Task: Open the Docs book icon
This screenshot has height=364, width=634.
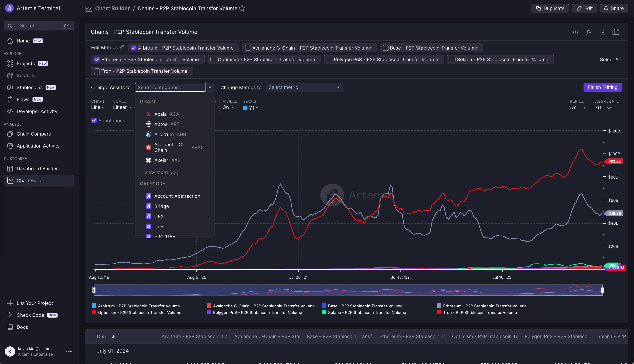Action: [x=10, y=327]
